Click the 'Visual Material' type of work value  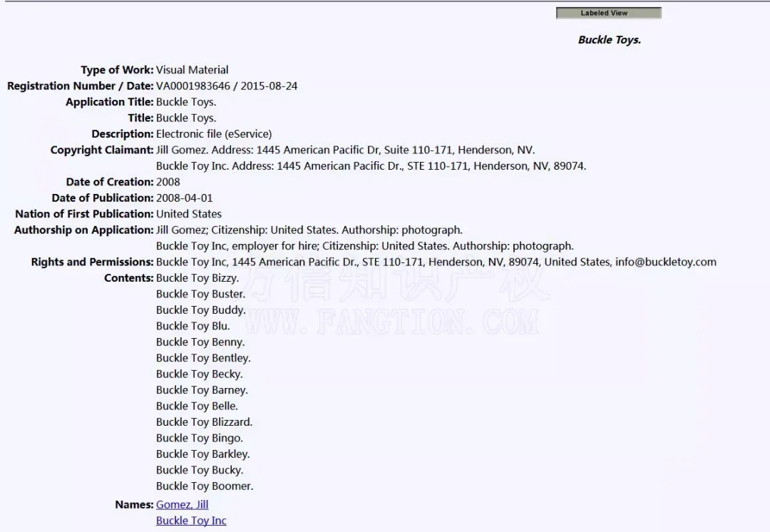192,70
